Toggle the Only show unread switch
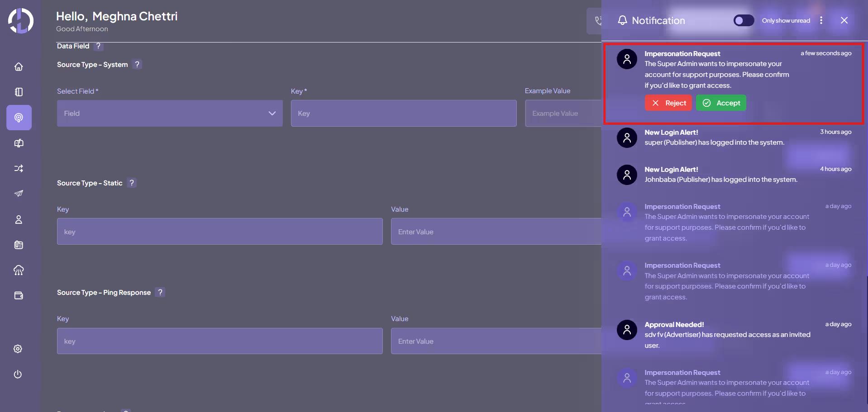This screenshot has width=868, height=412. point(744,20)
